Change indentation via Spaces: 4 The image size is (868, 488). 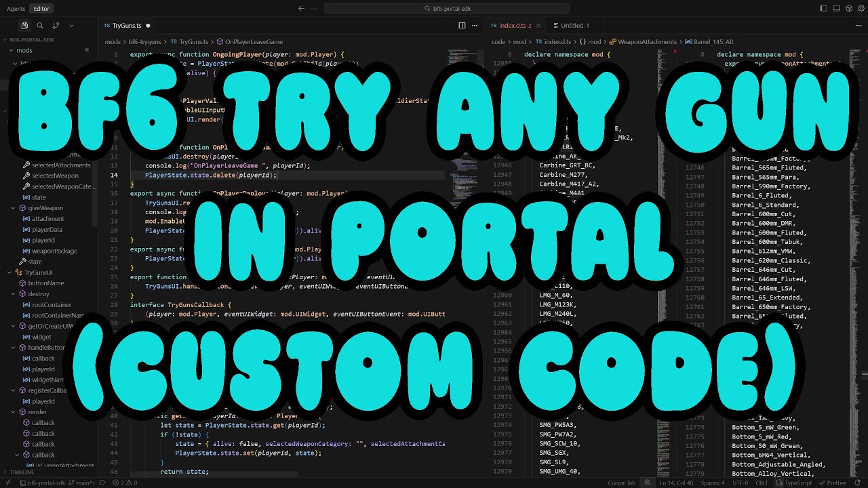712,483
